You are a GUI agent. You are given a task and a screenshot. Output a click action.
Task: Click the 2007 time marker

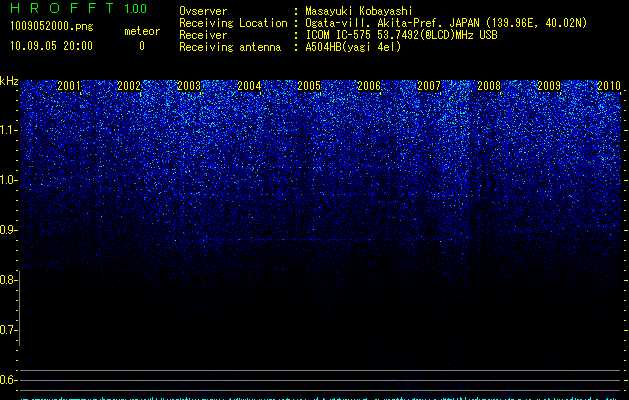[x=429, y=86]
